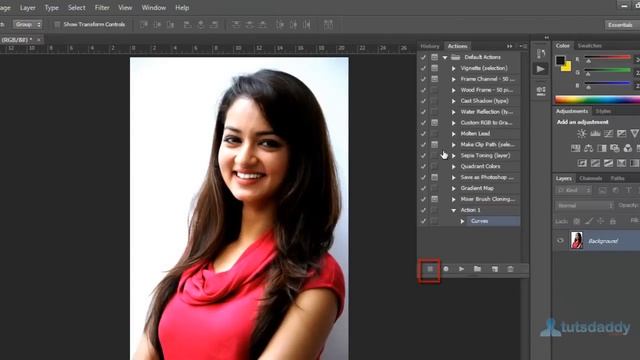Image resolution: width=640 pixels, height=360 pixels.
Task: Expand the Wood Frame action
Action: pyautogui.click(x=453, y=90)
